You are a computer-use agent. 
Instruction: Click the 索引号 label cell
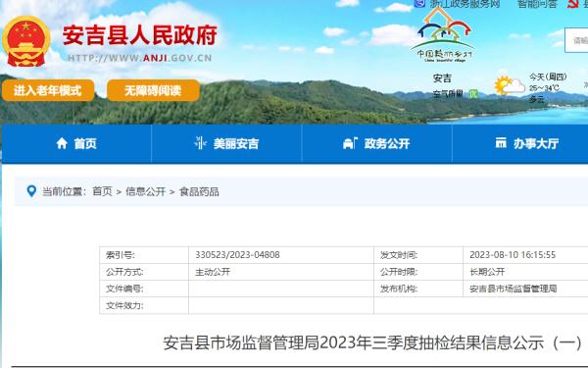(x=144, y=255)
